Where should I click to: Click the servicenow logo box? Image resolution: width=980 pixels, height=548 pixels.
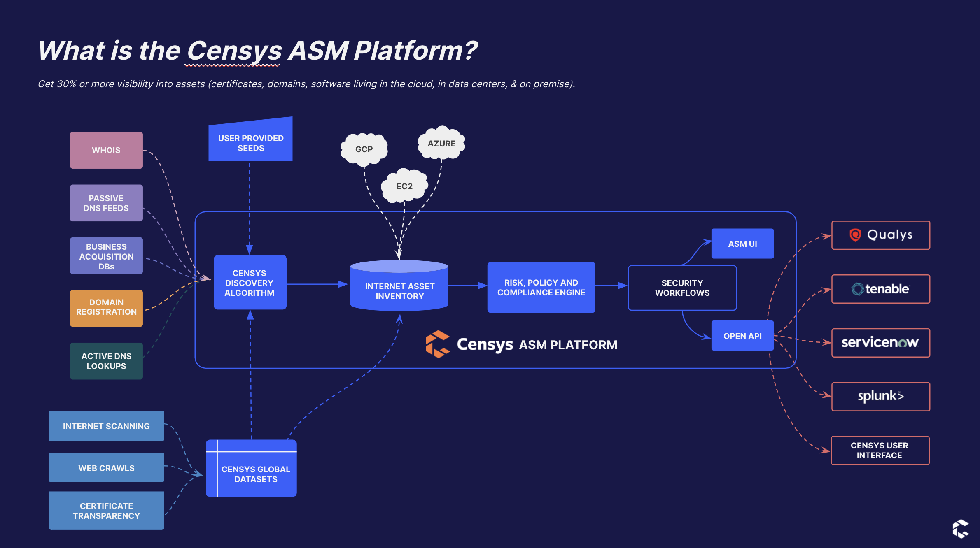pyautogui.click(x=880, y=343)
